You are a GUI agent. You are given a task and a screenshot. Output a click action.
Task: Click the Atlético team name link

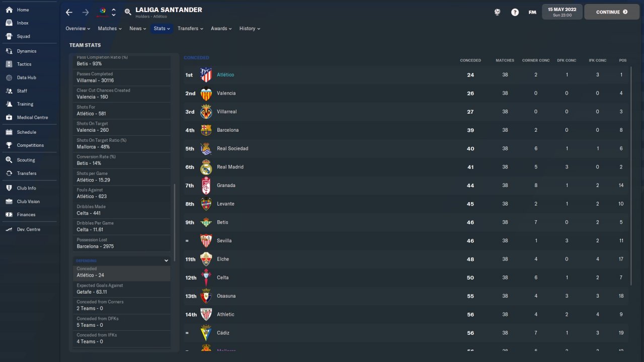(225, 75)
